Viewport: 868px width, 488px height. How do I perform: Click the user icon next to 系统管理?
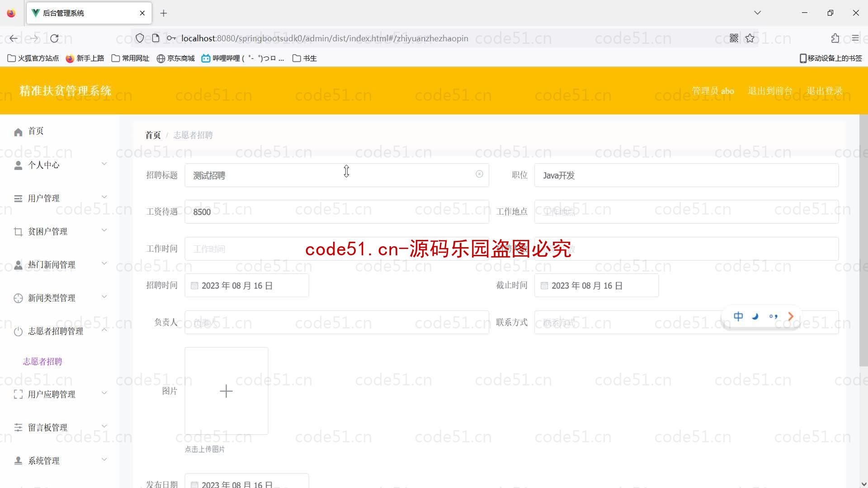(18, 460)
